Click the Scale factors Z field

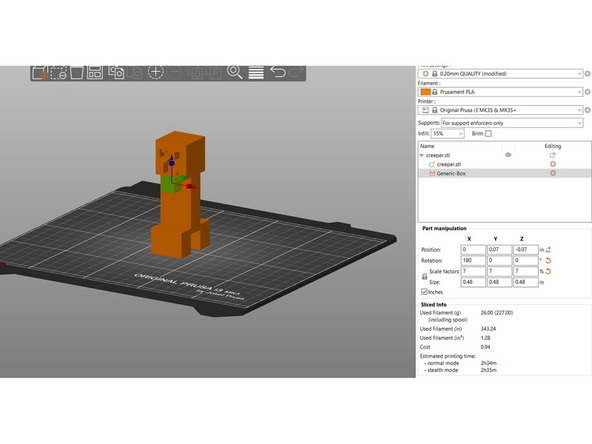[525, 271]
